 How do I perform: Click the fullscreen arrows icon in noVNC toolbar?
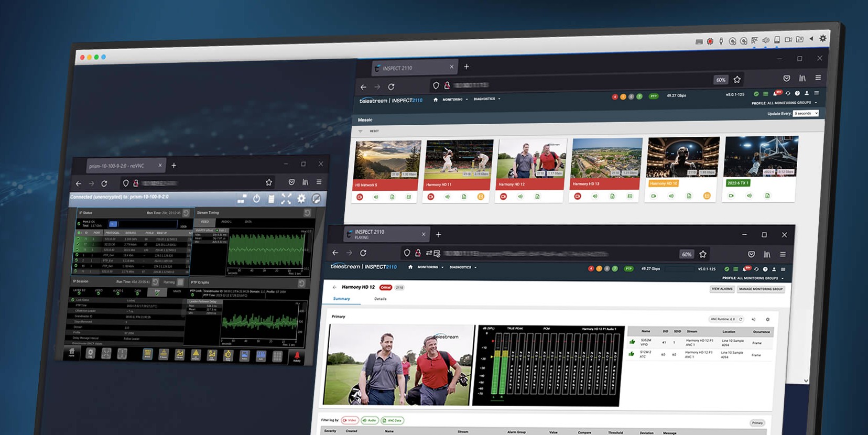click(x=286, y=199)
